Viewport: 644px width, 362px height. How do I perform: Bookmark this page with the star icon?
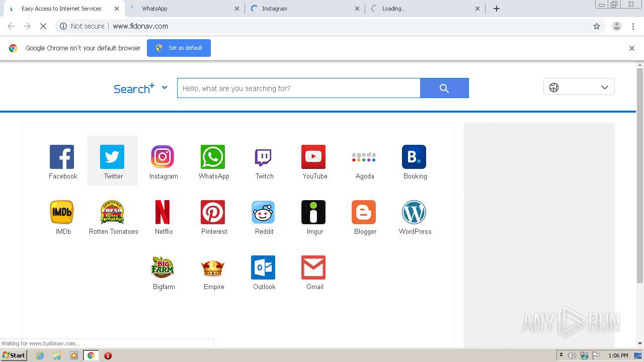[x=597, y=26]
